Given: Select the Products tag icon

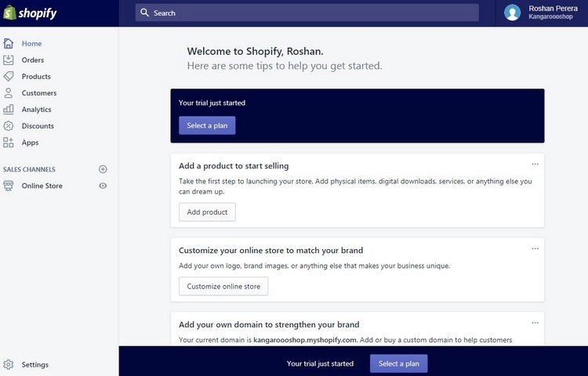Looking at the screenshot, I should [x=9, y=77].
